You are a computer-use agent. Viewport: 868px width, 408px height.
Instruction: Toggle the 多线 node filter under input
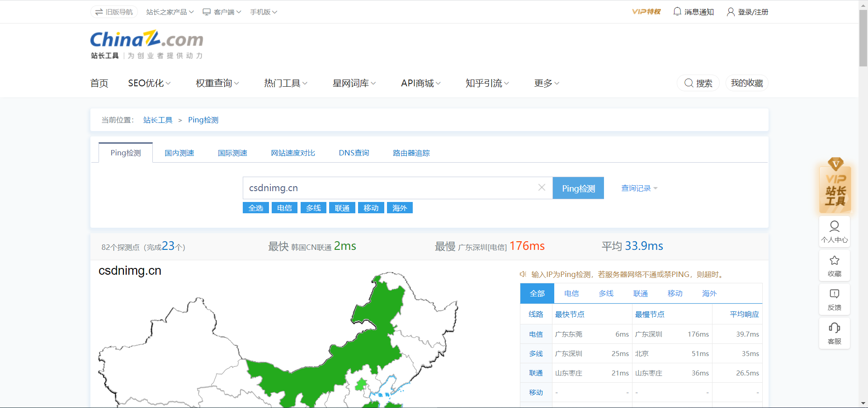[313, 208]
